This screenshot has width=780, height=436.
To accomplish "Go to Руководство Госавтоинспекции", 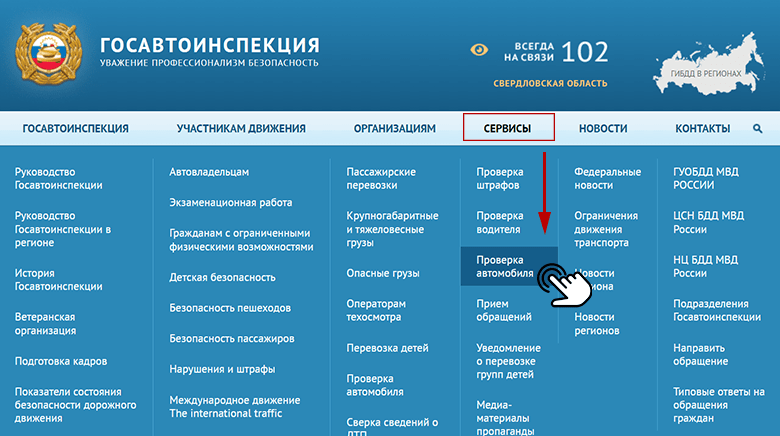I will pyautogui.click(x=59, y=179).
